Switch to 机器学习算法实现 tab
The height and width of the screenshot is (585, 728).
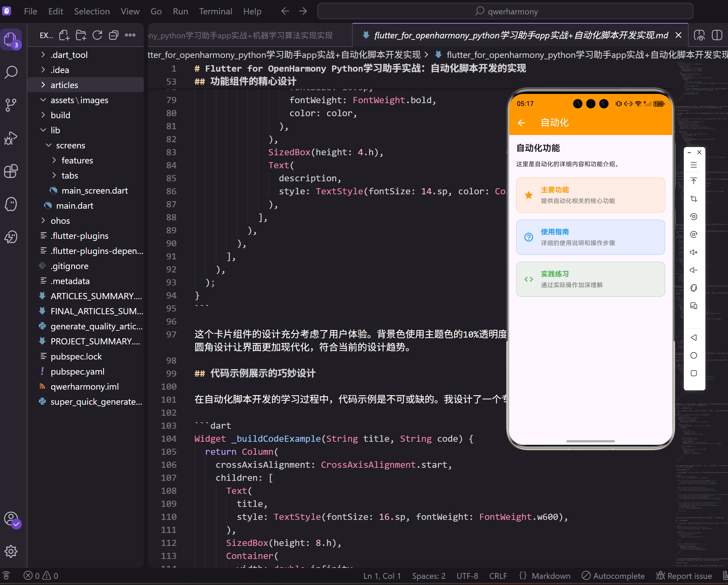pyautogui.click(x=250, y=35)
